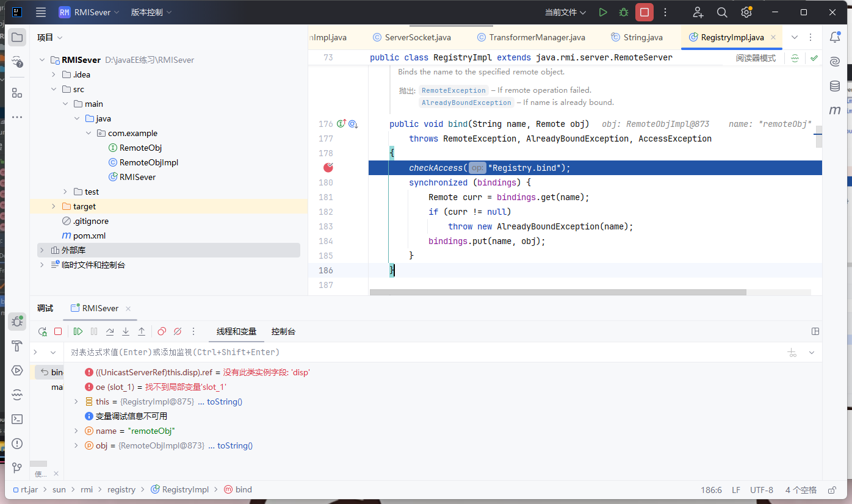Stop the running debug session from title bar
This screenshot has width=852, height=504.
(644, 12)
